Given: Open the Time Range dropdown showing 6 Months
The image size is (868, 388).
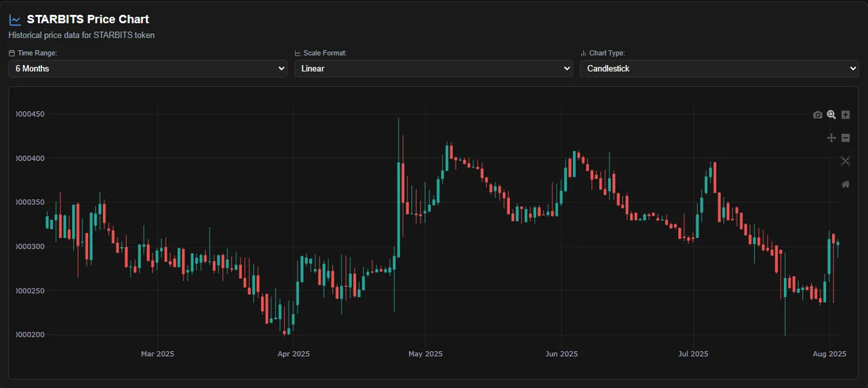Looking at the screenshot, I should coord(148,69).
